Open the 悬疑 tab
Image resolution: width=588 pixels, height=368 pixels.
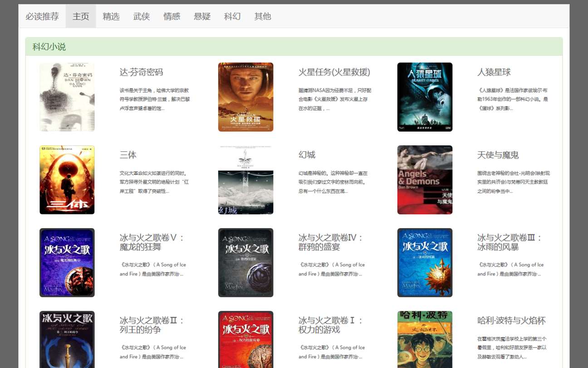click(x=202, y=16)
